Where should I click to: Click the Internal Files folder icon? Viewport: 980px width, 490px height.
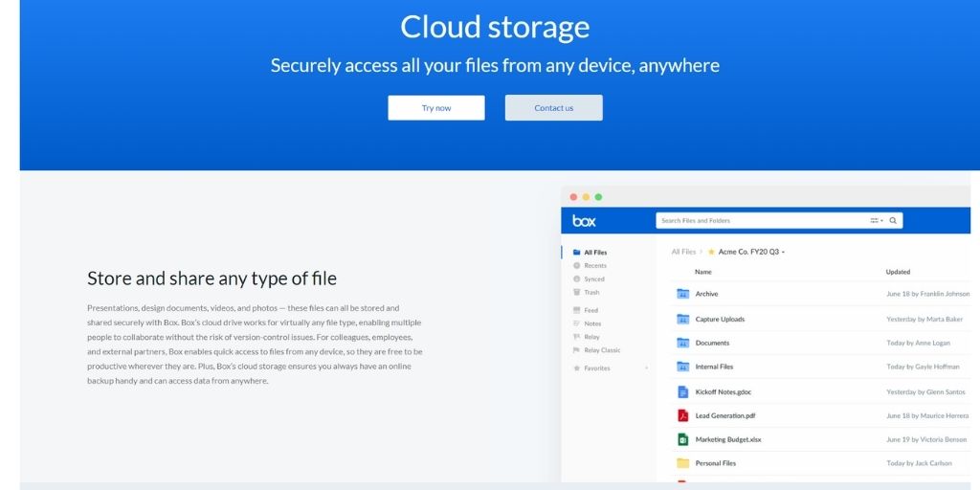[682, 367]
